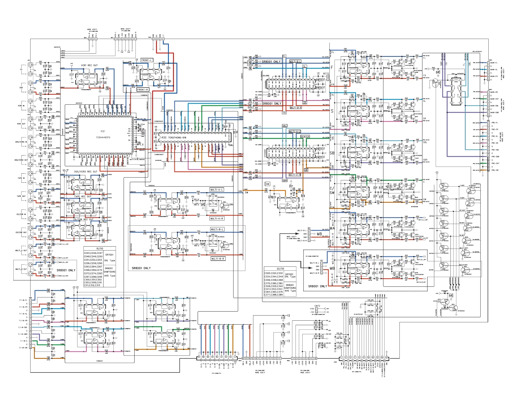Image resolution: width=532 pixels, height=395 pixels.
Task: Click the MULTI-A-L relay circuit label
Action: 217,190
